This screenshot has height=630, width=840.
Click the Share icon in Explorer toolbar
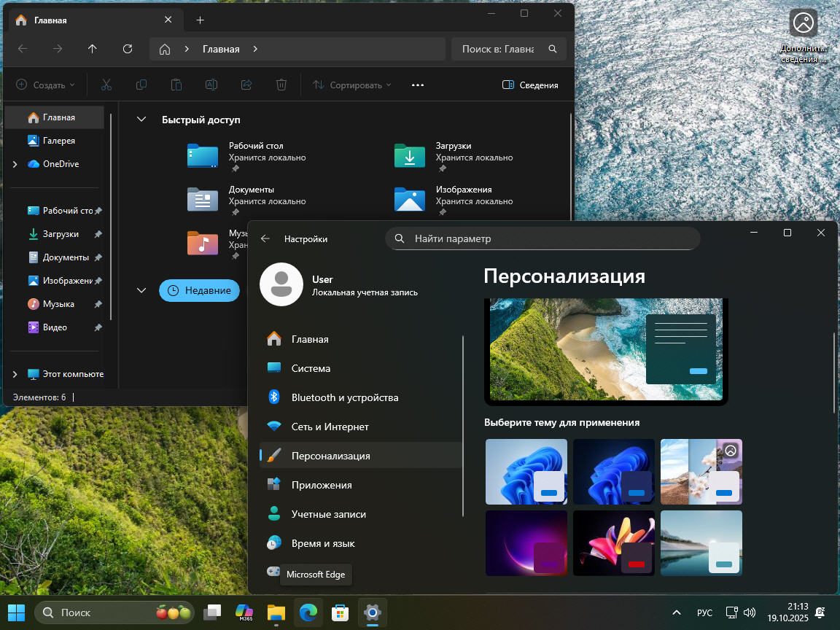[246, 85]
